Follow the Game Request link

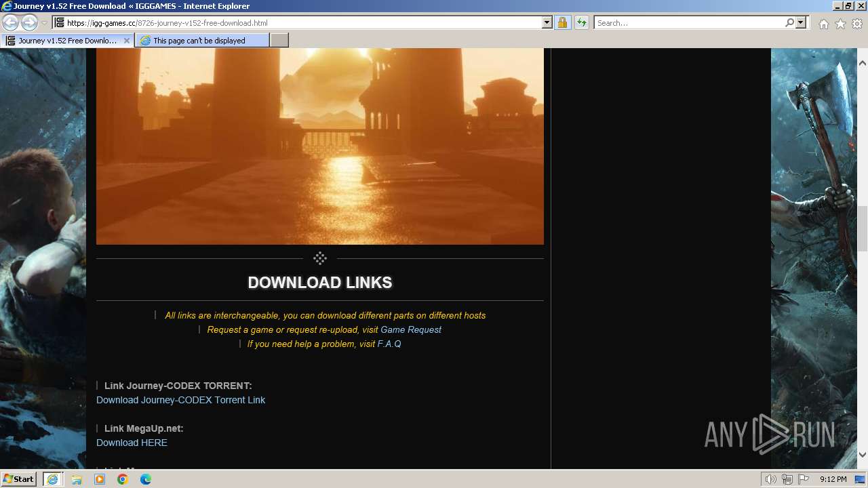pos(411,329)
